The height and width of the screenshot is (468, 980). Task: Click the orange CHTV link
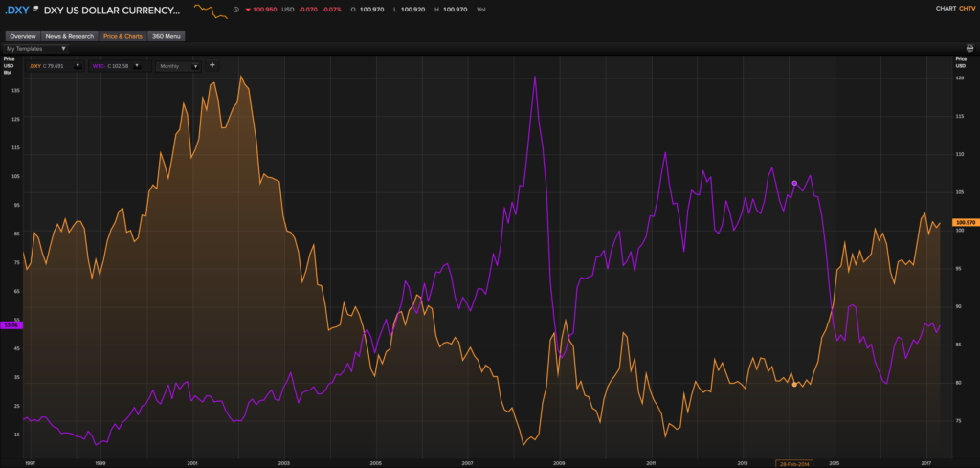[x=967, y=9]
